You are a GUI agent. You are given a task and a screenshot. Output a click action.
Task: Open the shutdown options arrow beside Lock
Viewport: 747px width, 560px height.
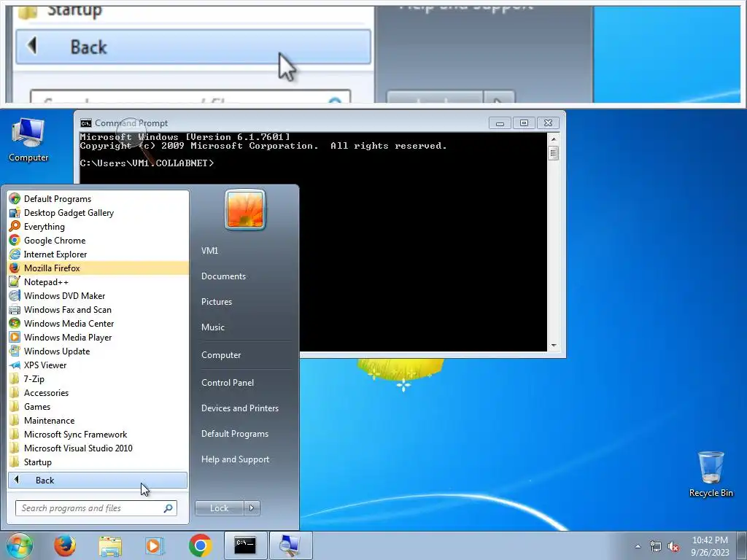pyautogui.click(x=252, y=508)
